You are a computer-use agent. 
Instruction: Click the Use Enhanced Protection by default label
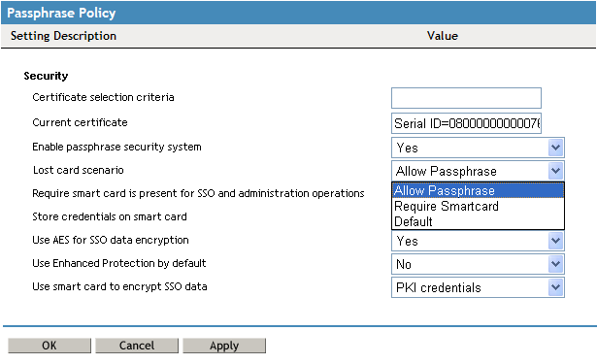(x=119, y=263)
